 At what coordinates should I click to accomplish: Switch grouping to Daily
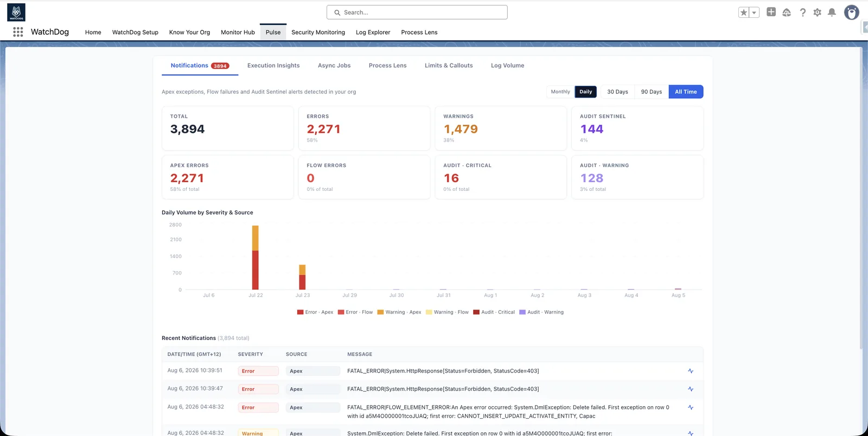click(x=586, y=92)
